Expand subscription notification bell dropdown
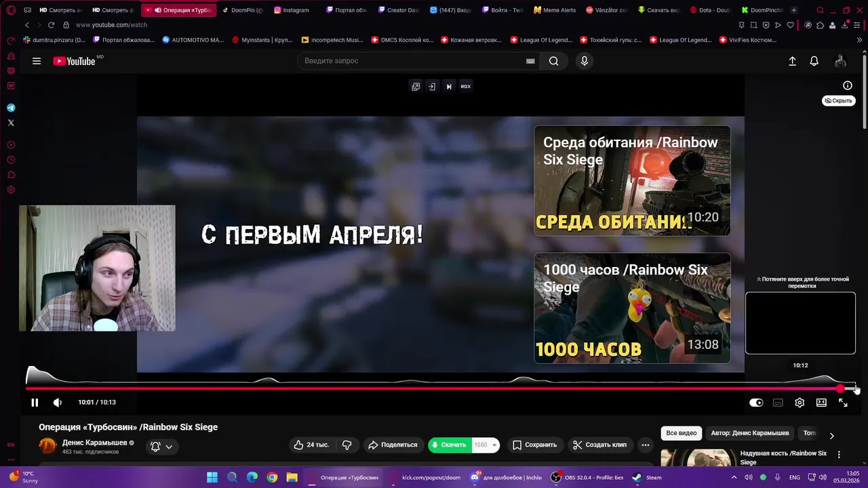868x488 pixels. coord(161,447)
